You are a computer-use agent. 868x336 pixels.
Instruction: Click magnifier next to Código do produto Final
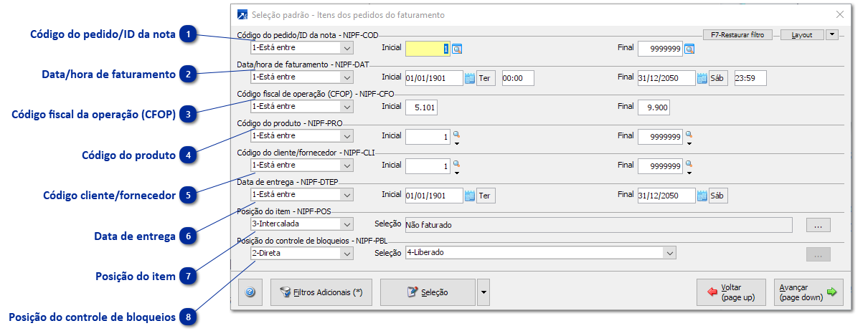(x=688, y=134)
